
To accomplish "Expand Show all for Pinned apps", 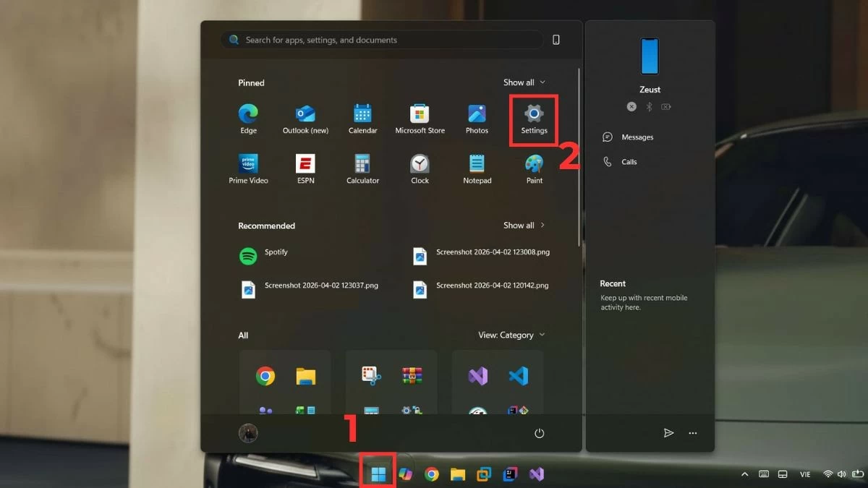I will (524, 82).
